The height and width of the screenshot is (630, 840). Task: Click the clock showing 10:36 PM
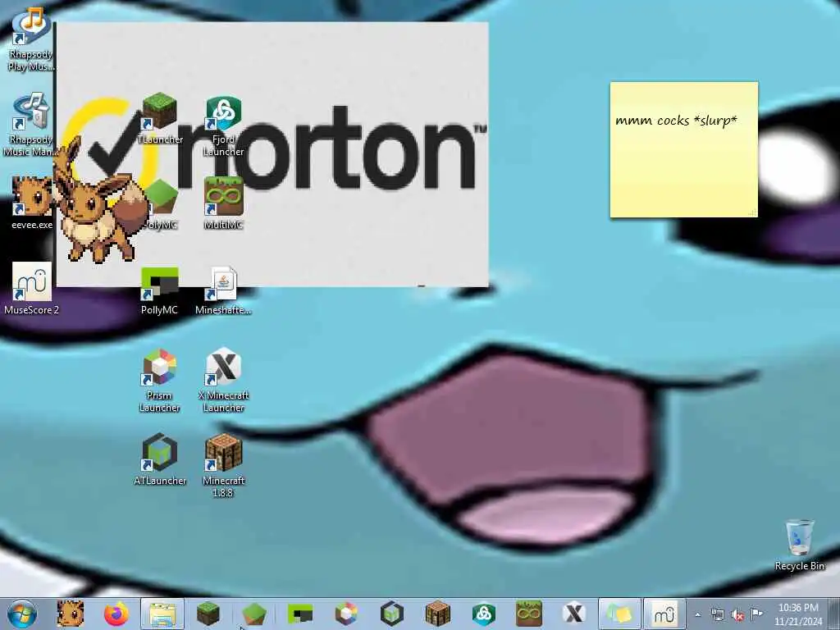[x=798, y=614]
